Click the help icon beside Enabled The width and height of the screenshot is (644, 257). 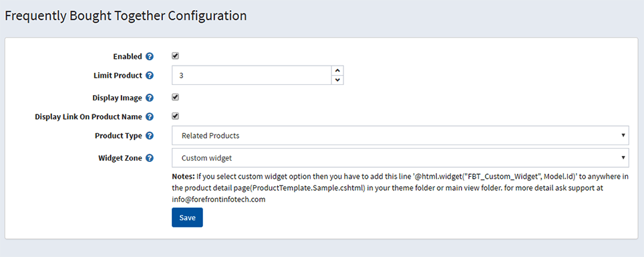point(150,57)
